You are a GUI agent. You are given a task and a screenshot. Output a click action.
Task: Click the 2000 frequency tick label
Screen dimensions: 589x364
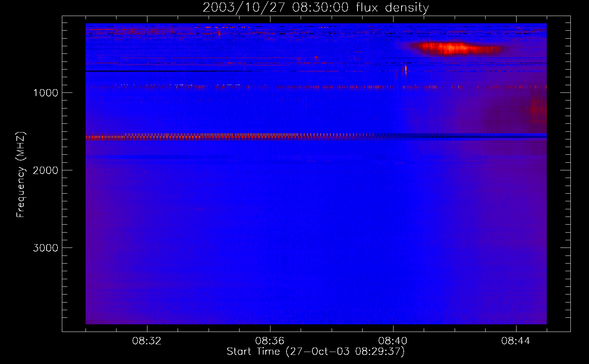(x=46, y=170)
